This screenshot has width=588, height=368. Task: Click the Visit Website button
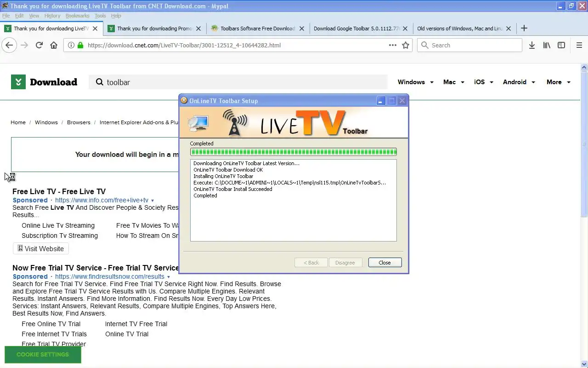tap(40, 248)
